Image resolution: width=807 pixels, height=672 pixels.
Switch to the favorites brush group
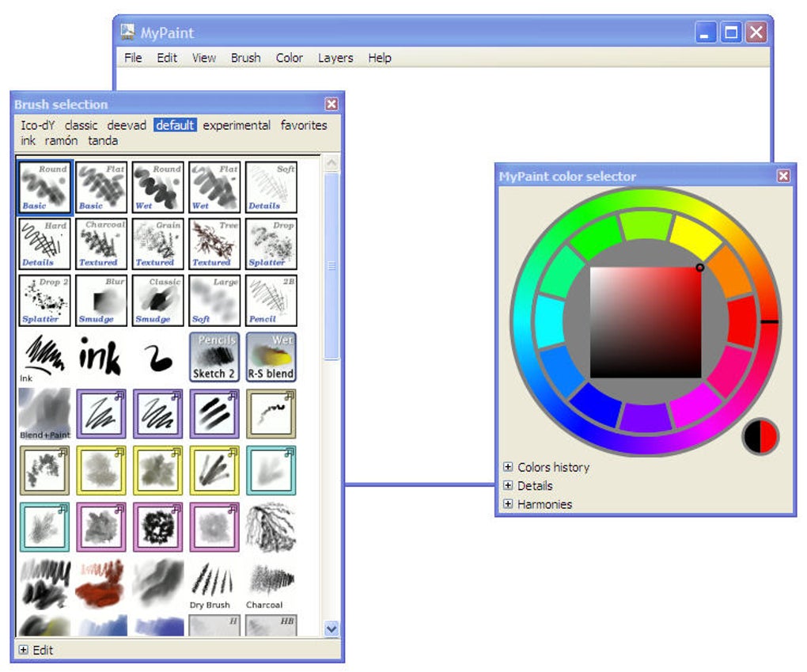304,125
